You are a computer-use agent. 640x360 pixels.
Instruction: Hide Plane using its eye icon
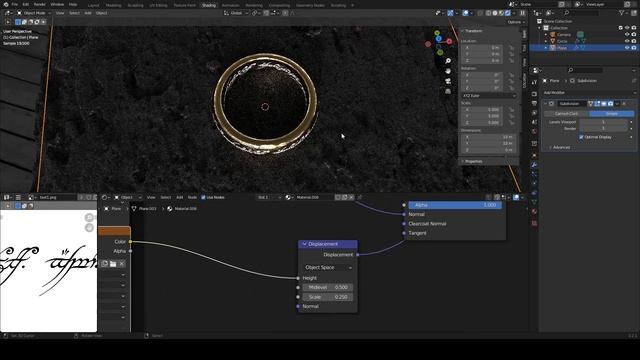[627, 48]
